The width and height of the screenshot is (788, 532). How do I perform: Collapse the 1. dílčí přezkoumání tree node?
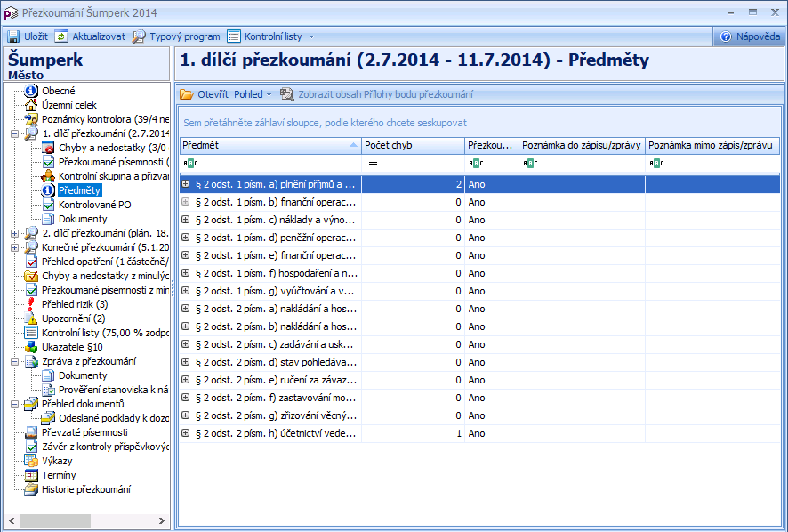click(14, 133)
